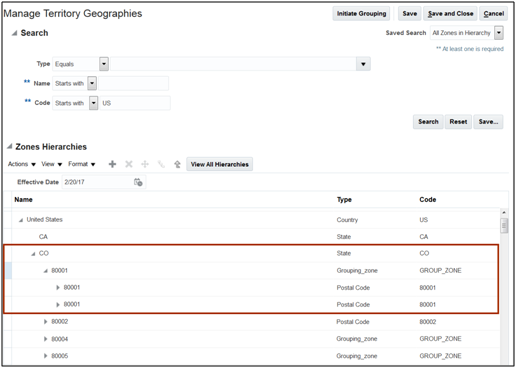Collapse the 80001 Grouping_zone node
Image resolution: width=517 pixels, height=368 pixels.
[45, 271]
